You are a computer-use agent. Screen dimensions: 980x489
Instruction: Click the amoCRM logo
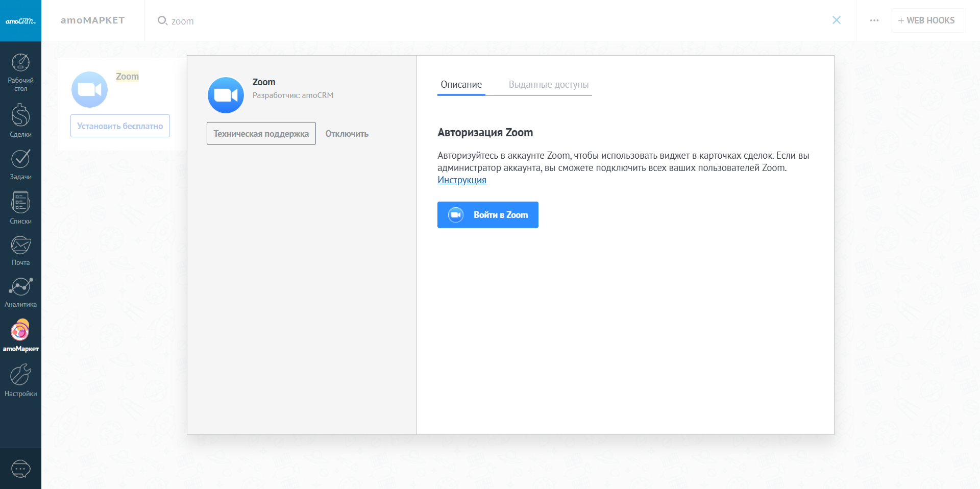pyautogui.click(x=20, y=21)
